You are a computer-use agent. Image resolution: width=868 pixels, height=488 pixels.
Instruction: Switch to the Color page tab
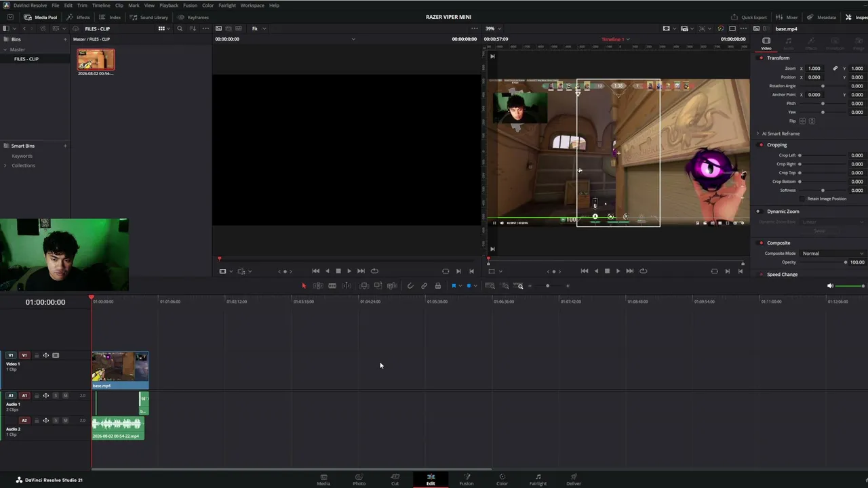coord(502,480)
